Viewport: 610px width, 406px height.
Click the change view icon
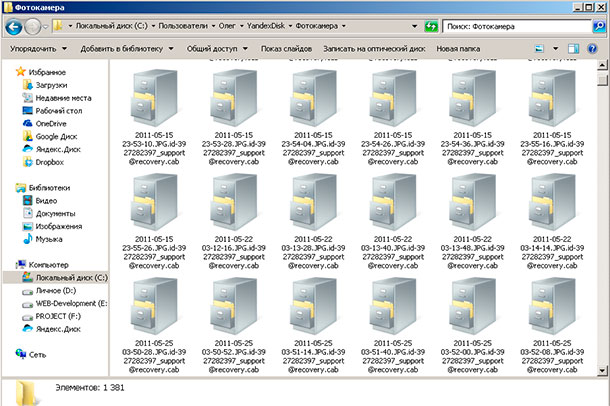point(539,49)
